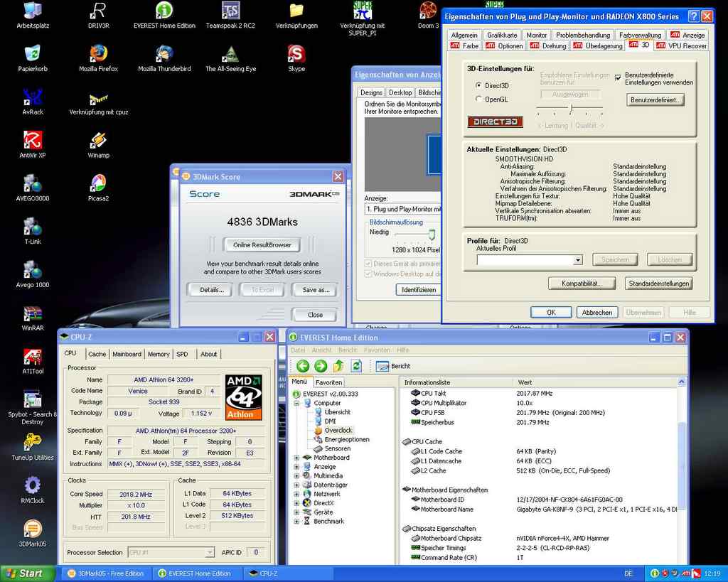The width and height of the screenshot is (728, 582).
Task: Click the DE language indicator in taskbar
Action: point(628,573)
